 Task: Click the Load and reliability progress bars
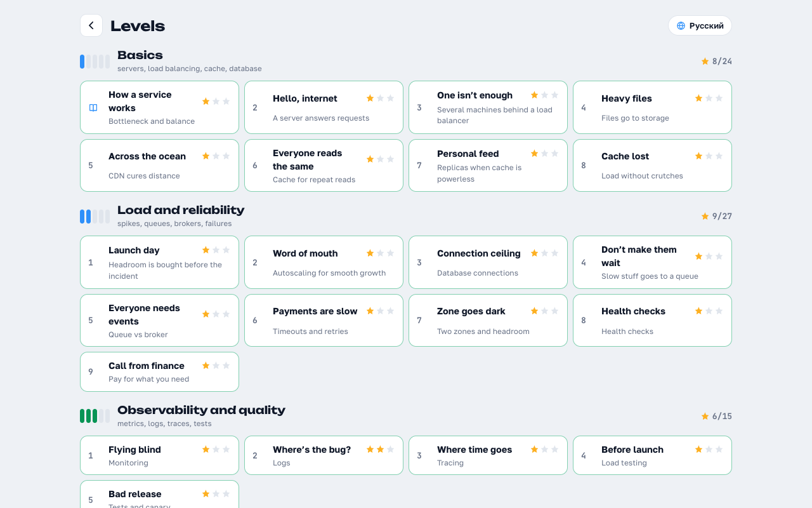click(95, 217)
